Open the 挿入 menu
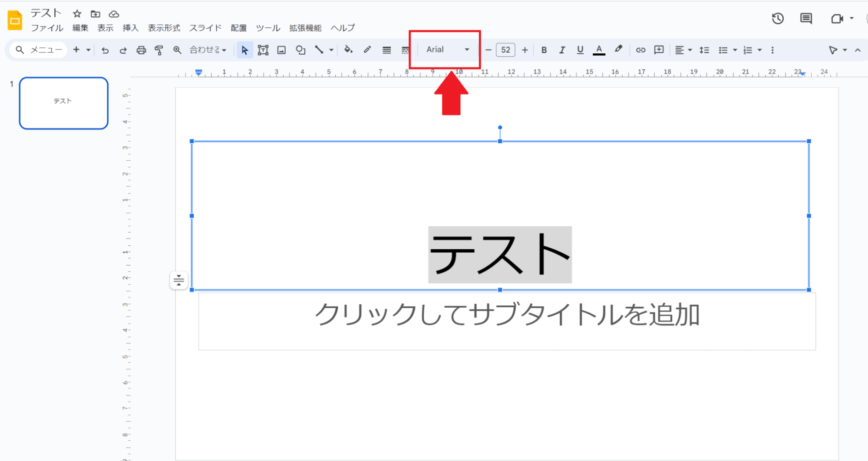The width and height of the screenshot is (868, 461). [130, 28]
